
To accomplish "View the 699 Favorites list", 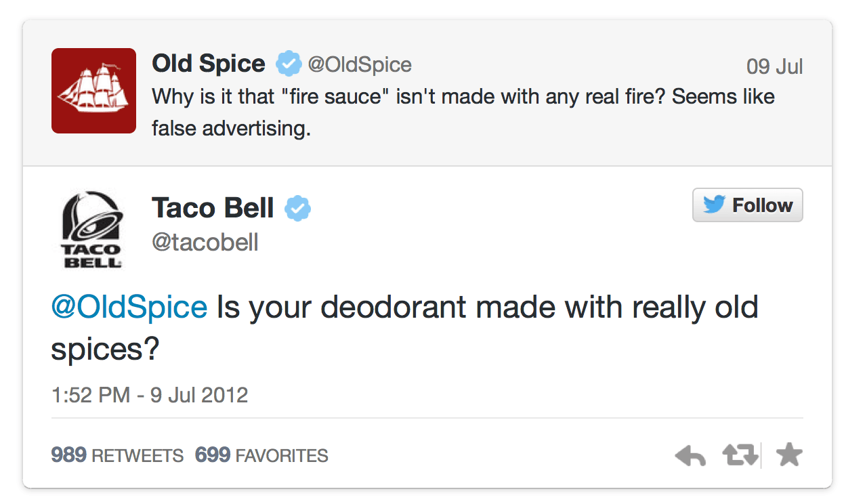I will [x=261, y=455].
